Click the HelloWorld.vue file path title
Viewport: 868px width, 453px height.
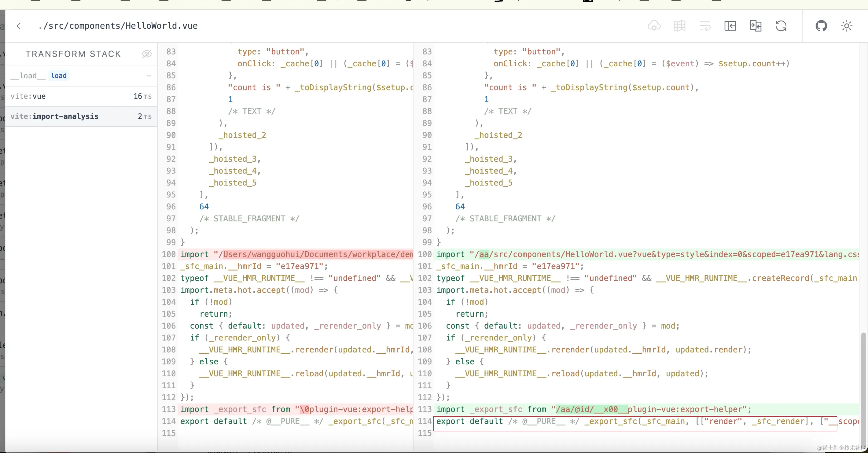pyautogui.click(x=118, y=26)
